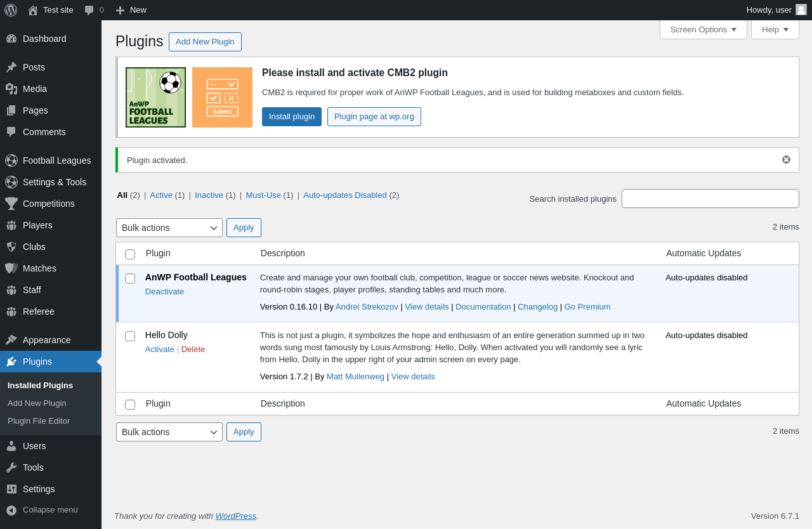Expand the Help tab
The image size is (812, 529).
point(775,29)
